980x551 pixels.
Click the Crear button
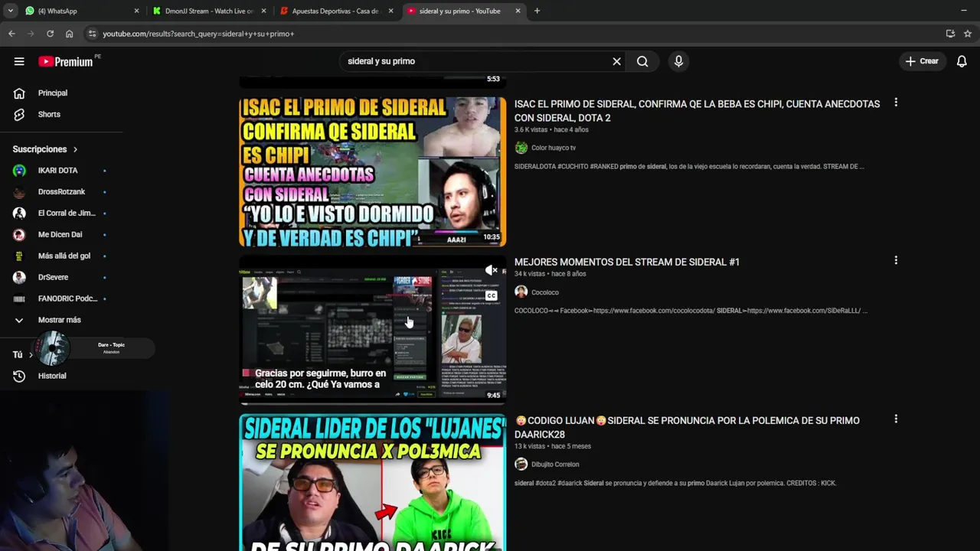pyautogui.click(x=922, y=61)
